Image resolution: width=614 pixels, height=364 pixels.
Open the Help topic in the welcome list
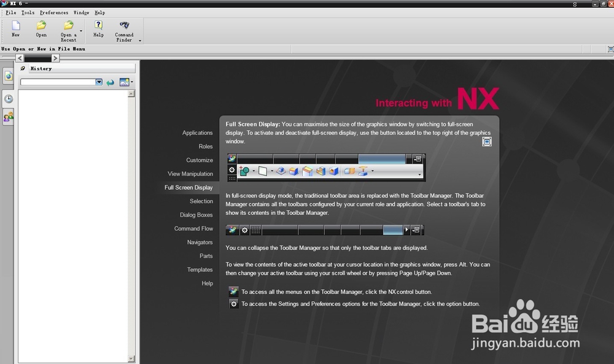pos(207,284)
